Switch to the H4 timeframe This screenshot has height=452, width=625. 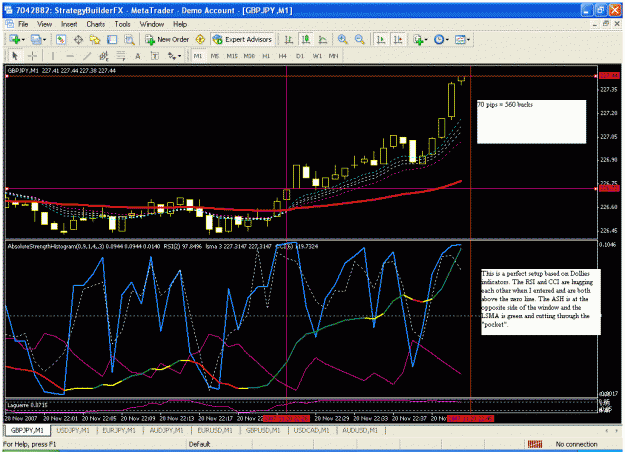(283, 56)
